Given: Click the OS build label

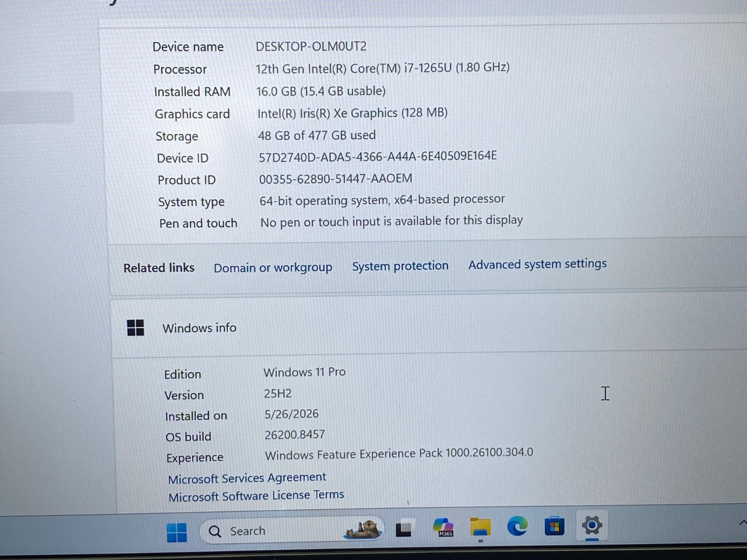Looking at the screenshot, I should tap(189, 437).
